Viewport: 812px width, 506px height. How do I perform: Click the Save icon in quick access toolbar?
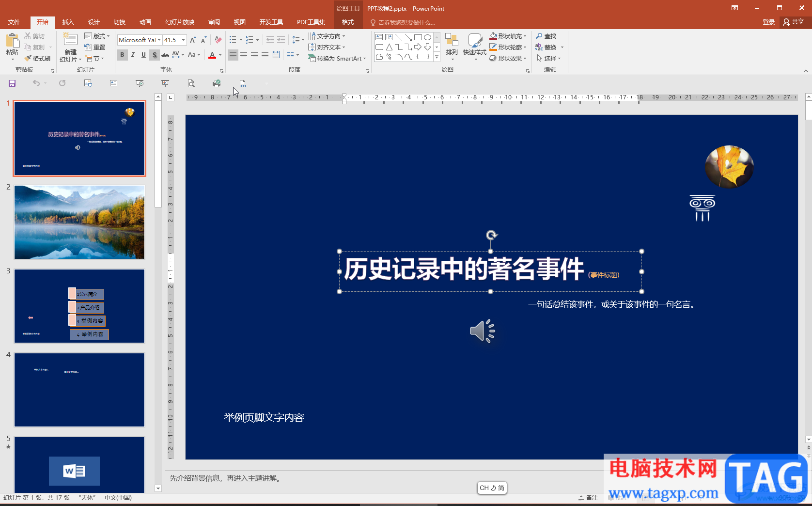pyautogui.click(x=12, y=83)
